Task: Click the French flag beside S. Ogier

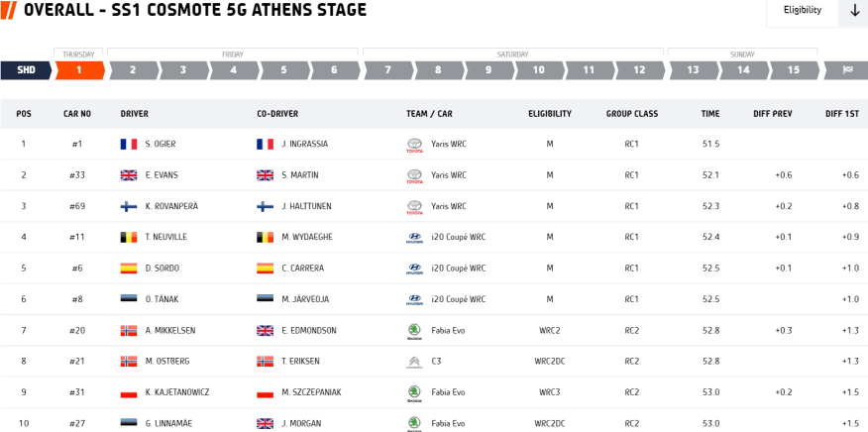Action: pos(128,145)
